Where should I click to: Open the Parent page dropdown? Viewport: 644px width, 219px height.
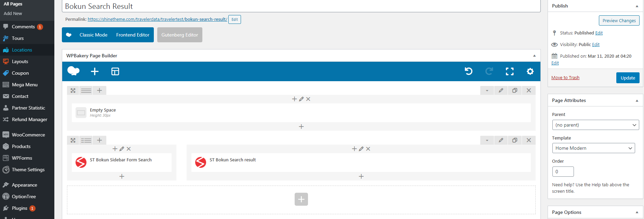click(595, 125)
